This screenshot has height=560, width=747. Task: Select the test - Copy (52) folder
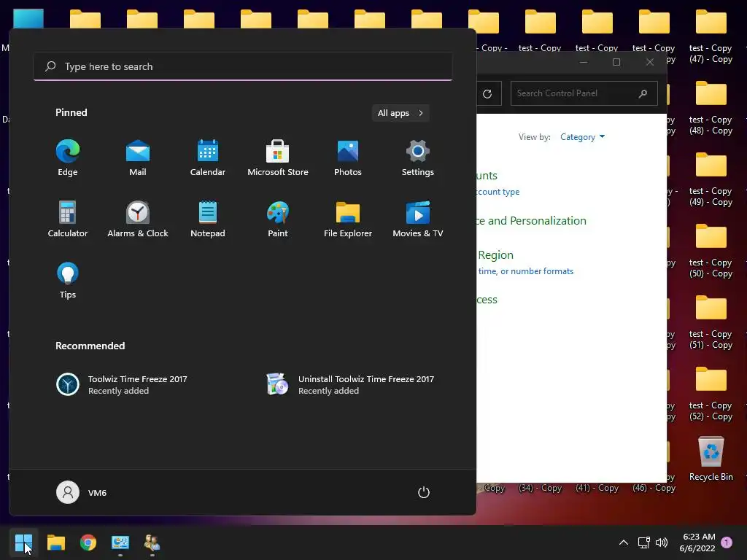(711, 394)
